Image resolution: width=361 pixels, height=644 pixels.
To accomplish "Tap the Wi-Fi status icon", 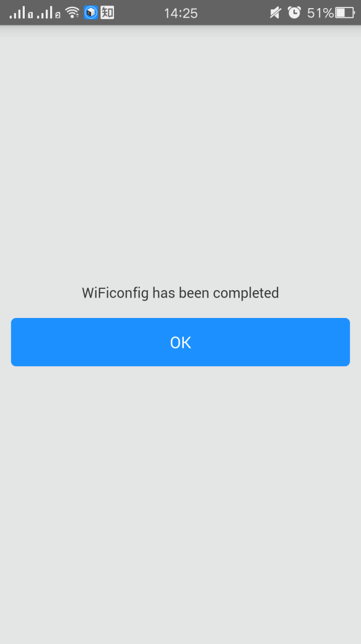I will pos(72,13).
